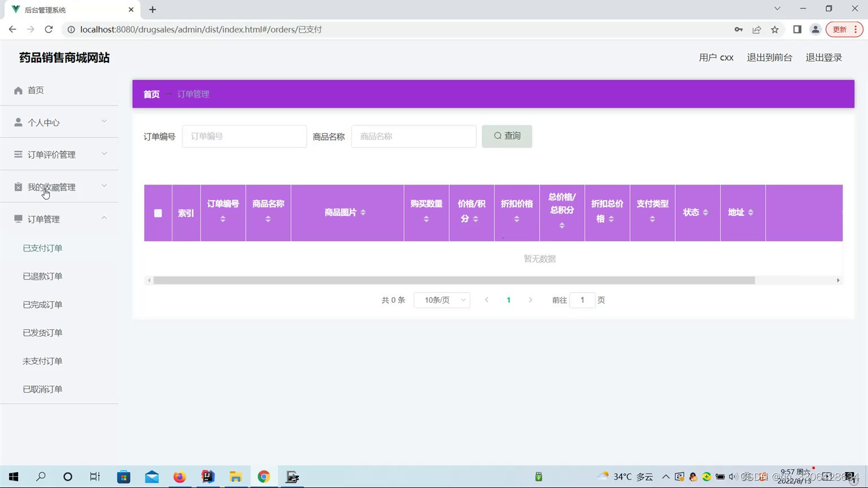The height and width of the screenshot is (488, 868).
Task: Open the Chrome tab search dropdown arrow
Action: tap(777, 8)
